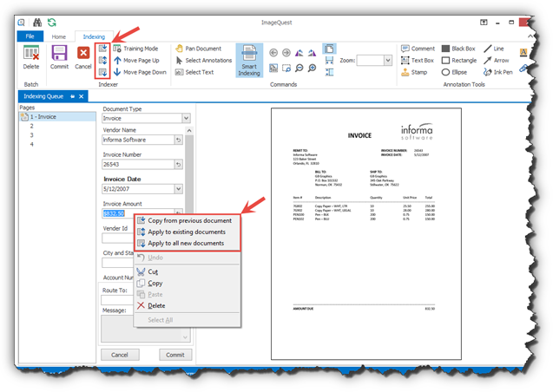Toggle the Smart Indexing button
The width and height of the screenshot is (553, 392).
point(249,60)
